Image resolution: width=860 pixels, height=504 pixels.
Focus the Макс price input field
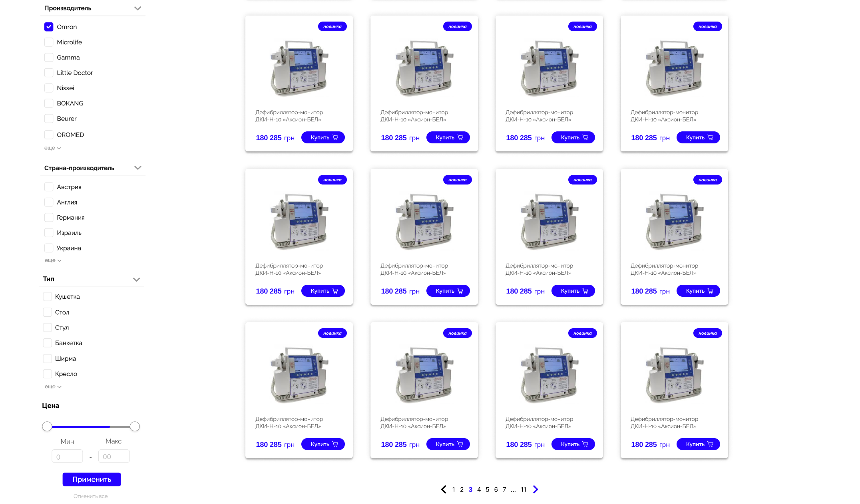click(x=114, y=456)
